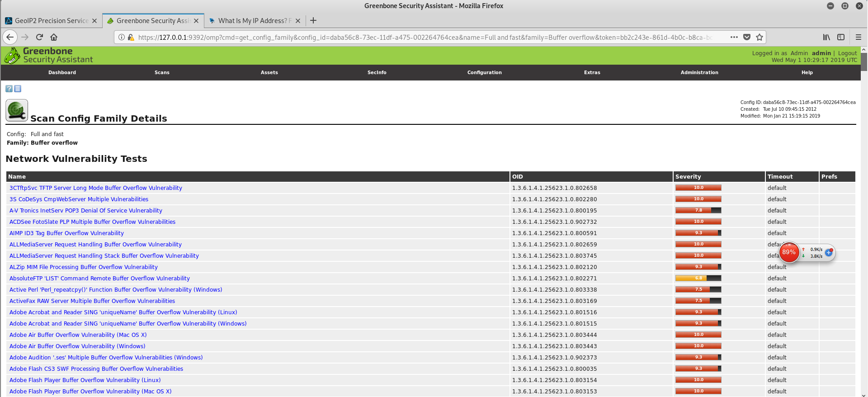Close the Greenbone Security Assistant tab
This screenshot has width=868, height=397.
pyautogui.click(x=196, y=21)
